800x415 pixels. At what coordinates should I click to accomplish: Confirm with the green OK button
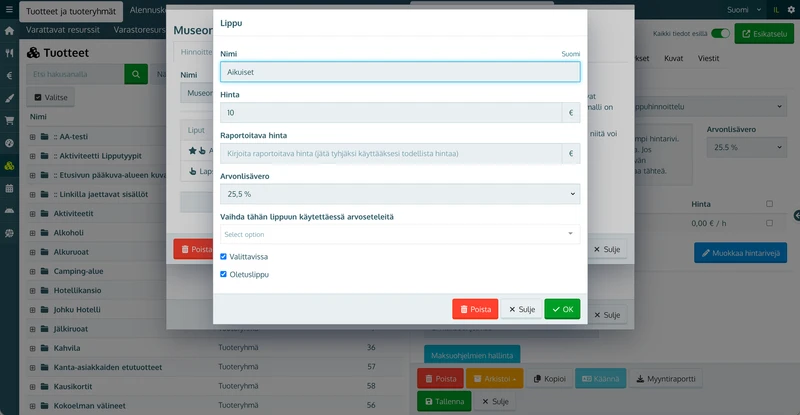coord(562,309)
